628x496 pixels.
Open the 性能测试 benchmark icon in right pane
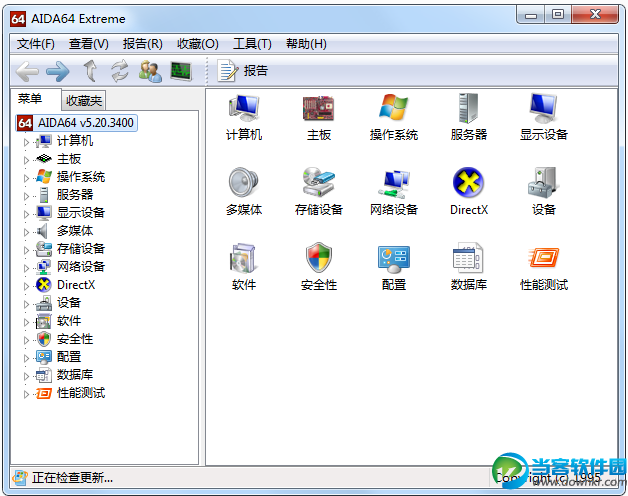[x=543, y=258]
